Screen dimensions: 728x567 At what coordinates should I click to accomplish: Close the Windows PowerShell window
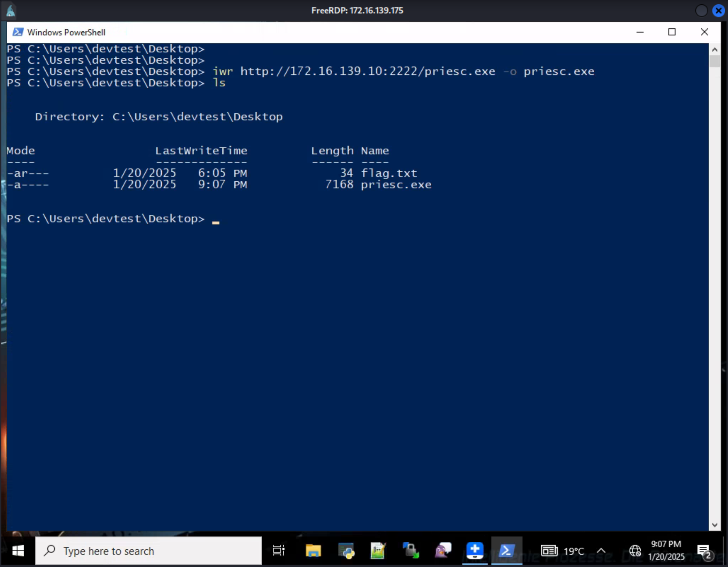[x=704, y=32]
